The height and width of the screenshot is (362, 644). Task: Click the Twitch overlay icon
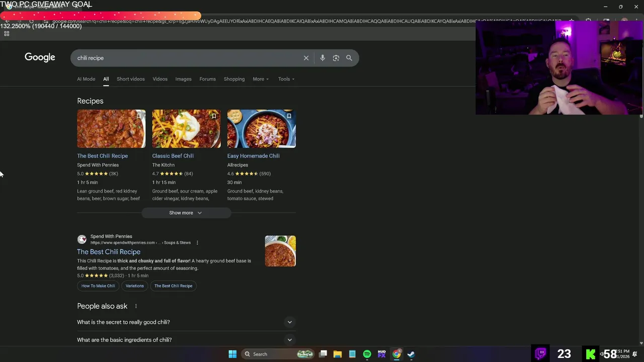[x=541, y=353]
